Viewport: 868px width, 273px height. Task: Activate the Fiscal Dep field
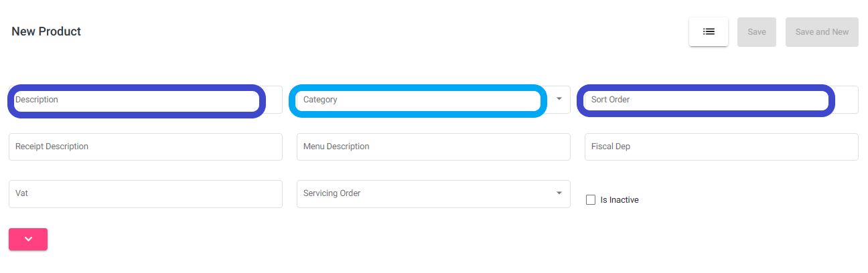coord(721,147)
